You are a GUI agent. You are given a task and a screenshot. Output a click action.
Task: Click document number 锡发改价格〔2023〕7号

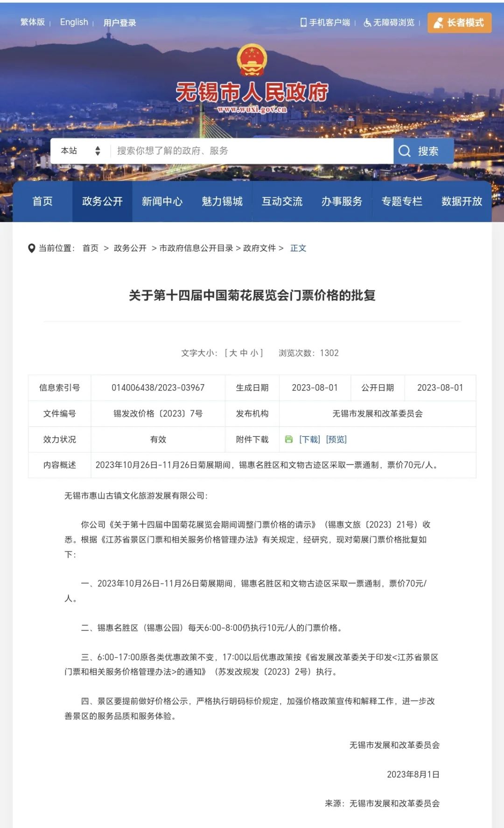click(158, 414)
